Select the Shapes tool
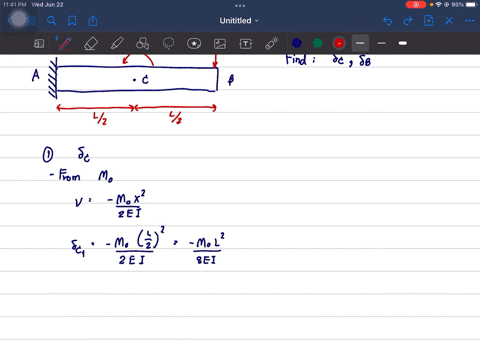This screenshot has height=360, width=480. 142,44
